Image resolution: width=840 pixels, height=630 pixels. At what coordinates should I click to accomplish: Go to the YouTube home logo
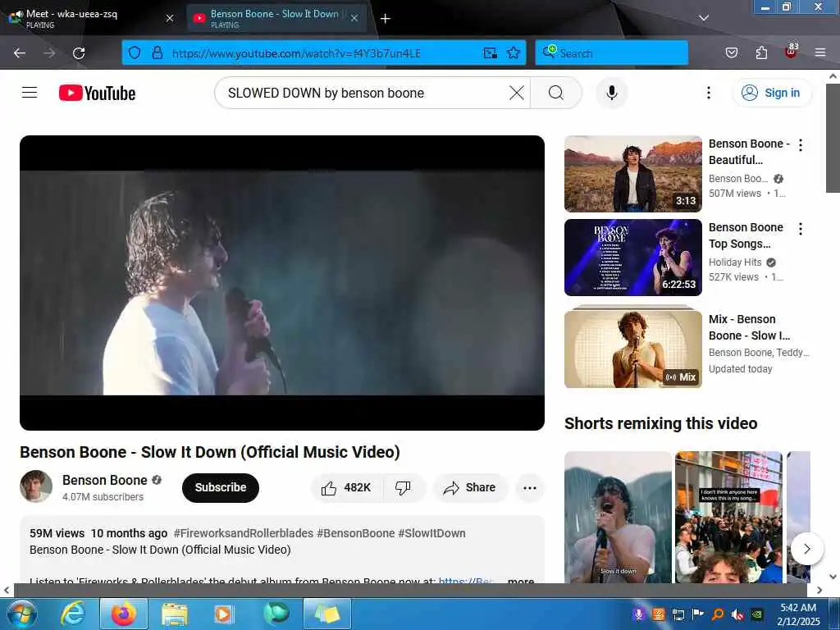[x=97, y=94]
